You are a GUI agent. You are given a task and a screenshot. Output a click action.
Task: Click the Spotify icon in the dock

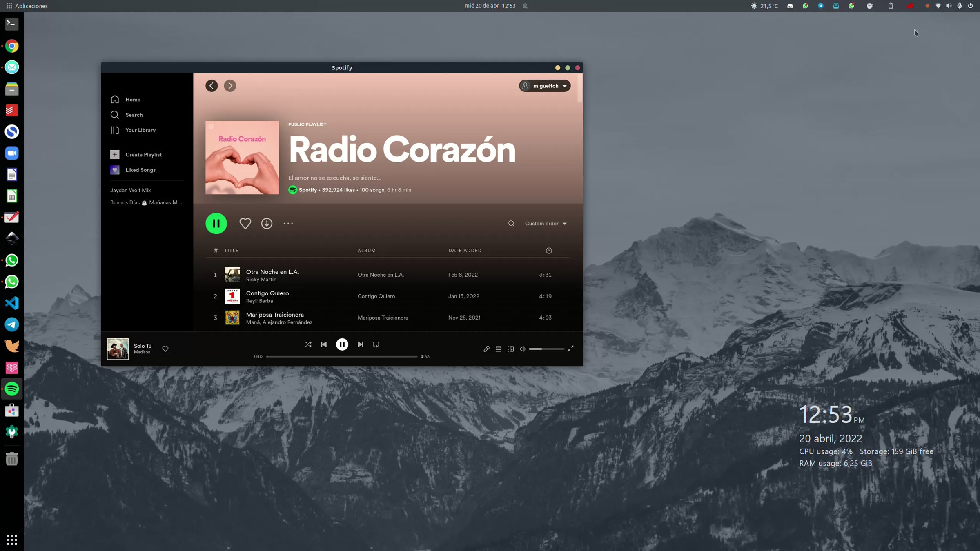pos(12,389)
